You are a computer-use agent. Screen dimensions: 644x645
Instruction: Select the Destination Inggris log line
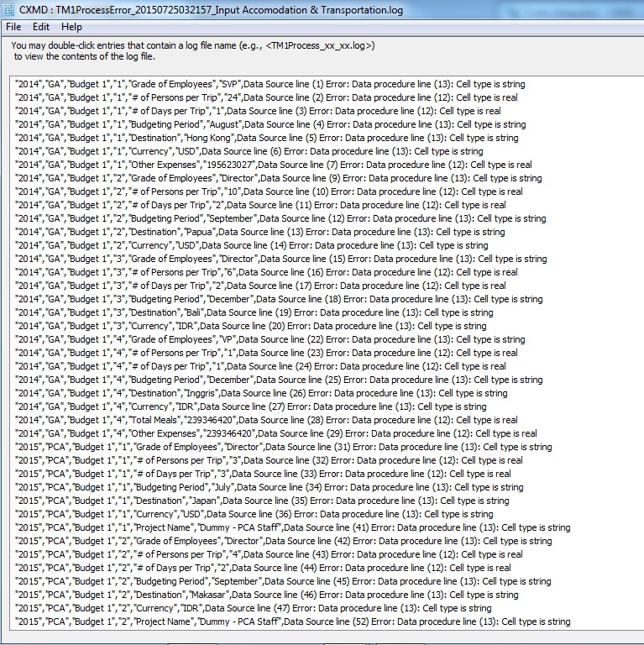pyautogui.click(x=262, y=393)
